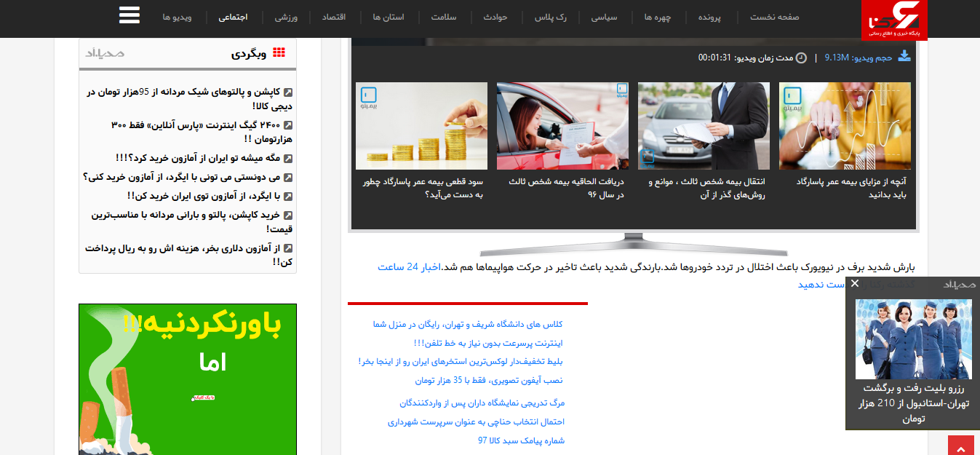
Task: Click the Rokna red logo
Action: click(x=894, y=20)
